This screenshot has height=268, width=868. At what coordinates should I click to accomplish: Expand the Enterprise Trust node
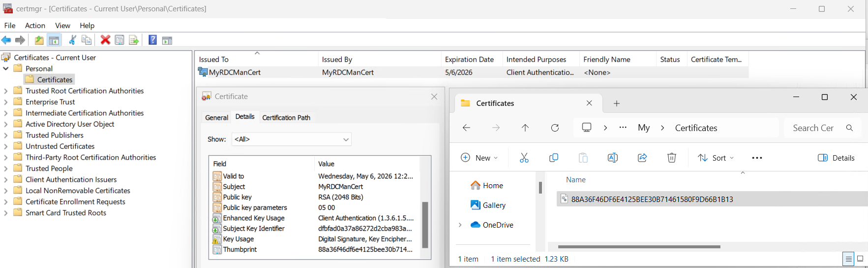point(6,102)
